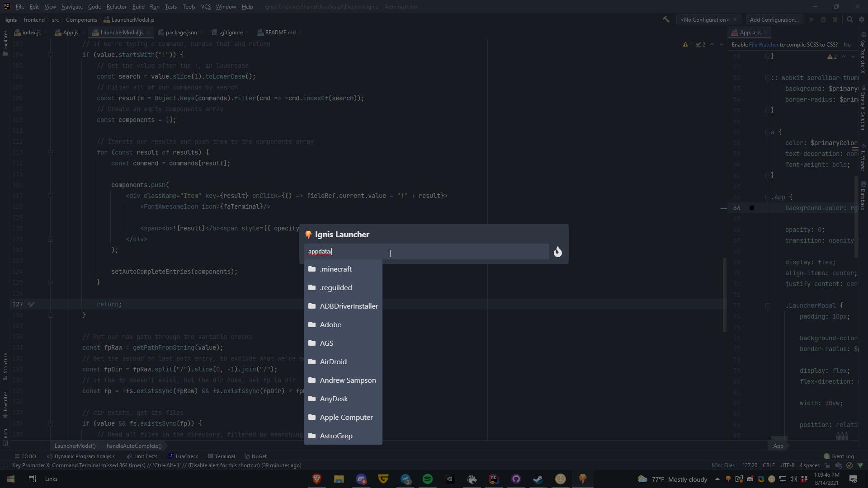
Task: Click the Build hammer icon in toolbar
Action: 666,20
